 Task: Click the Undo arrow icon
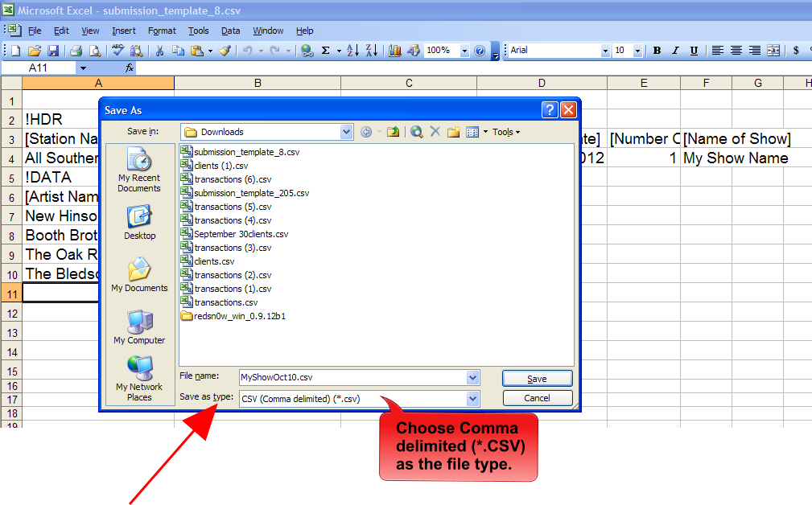click(248, 51)
